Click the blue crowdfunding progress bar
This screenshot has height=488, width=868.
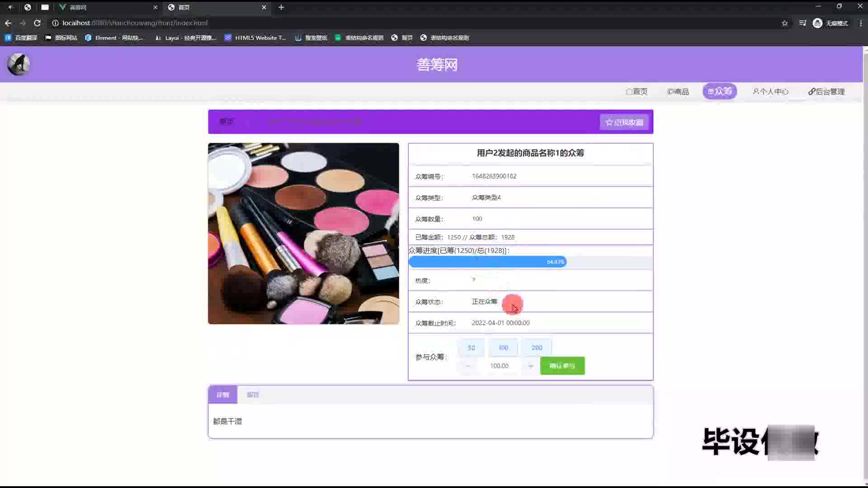487,262
